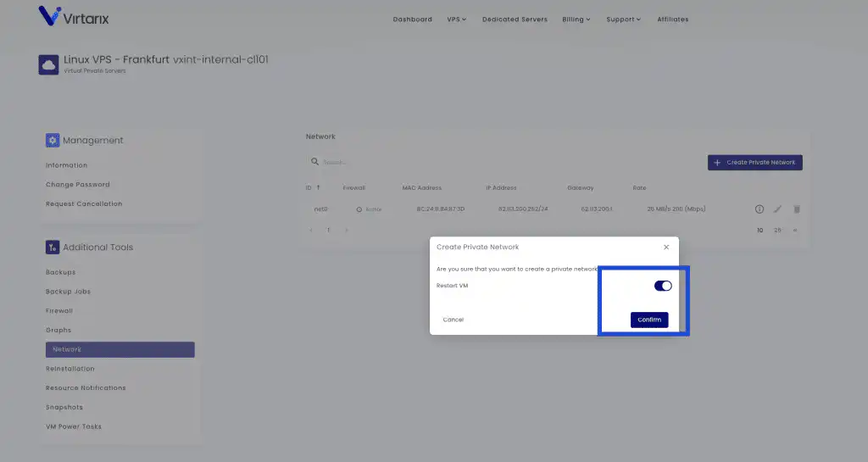Click the search magnifier icon
868x462 pixels.
point(314,162)
